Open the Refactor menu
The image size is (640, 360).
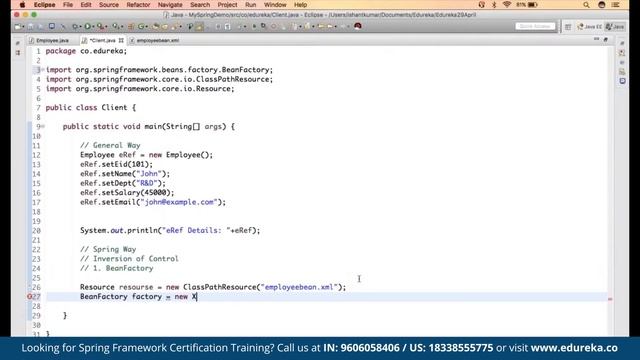pyautogui.click(x=138, y=5)
